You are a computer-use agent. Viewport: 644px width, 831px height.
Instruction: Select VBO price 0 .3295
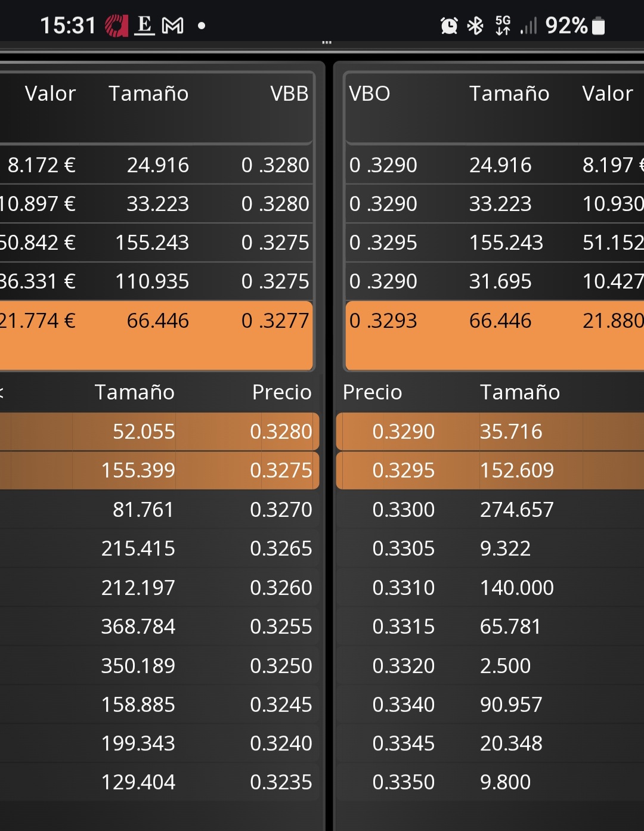[x=383, y=243]
